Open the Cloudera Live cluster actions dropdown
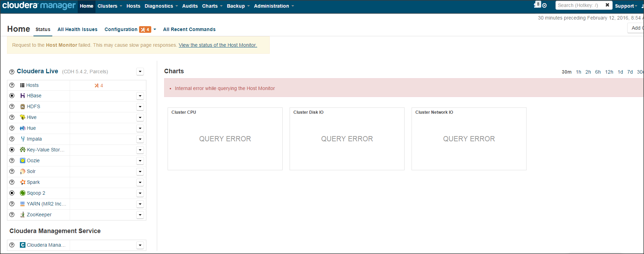The height and width of the screenshot is (254, 644). (x=140, y=72)
